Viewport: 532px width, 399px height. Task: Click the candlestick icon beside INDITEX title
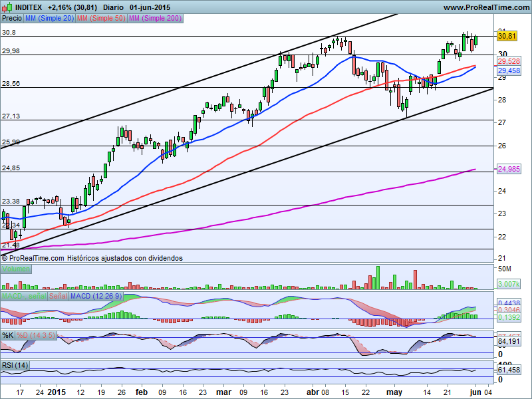(7, 7)
